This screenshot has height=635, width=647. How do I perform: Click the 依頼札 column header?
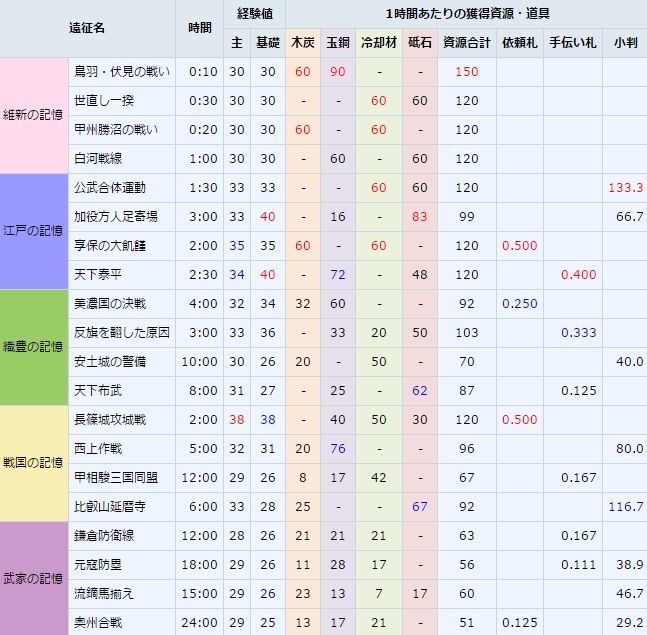[519, 42]
